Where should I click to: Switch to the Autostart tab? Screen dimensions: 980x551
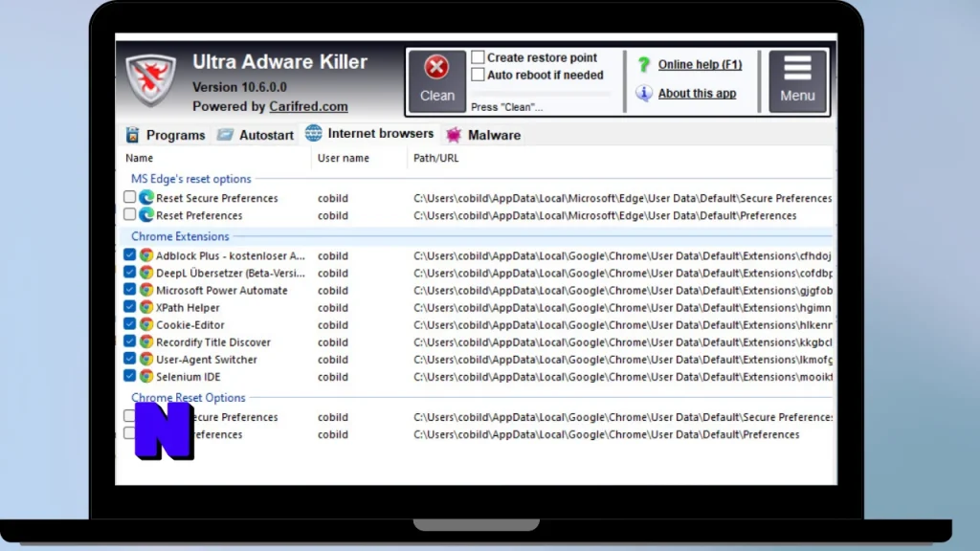pos(255,135)
